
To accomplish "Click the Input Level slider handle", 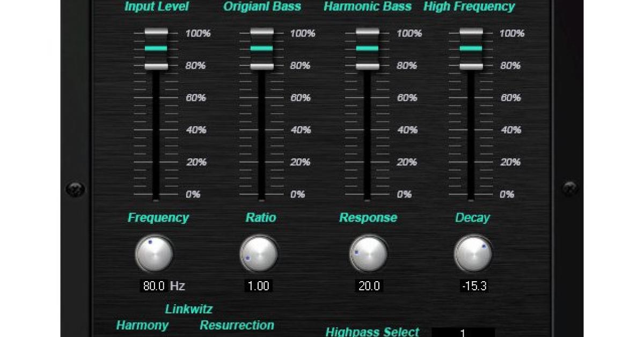I will coord(156,49).
